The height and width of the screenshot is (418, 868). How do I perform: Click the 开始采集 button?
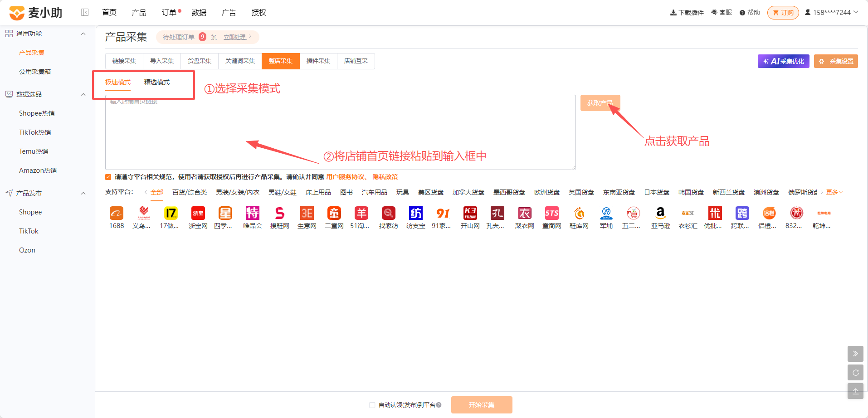[482, 405]
